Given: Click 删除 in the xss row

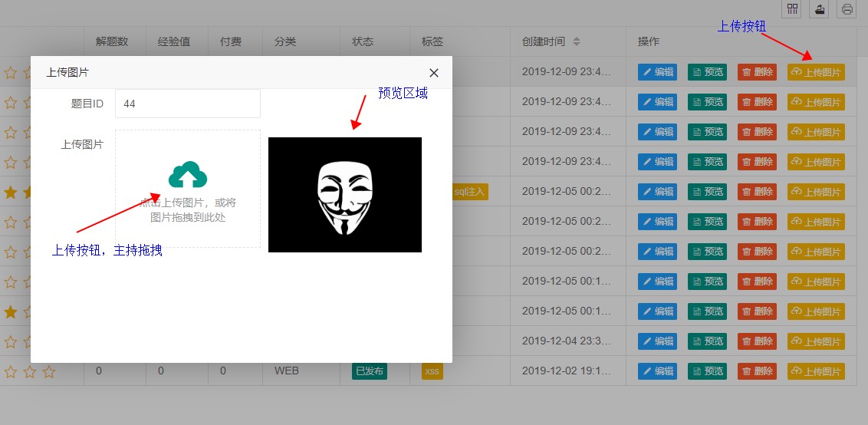Looking at the screenshot, I should click(x=758, y=371).
